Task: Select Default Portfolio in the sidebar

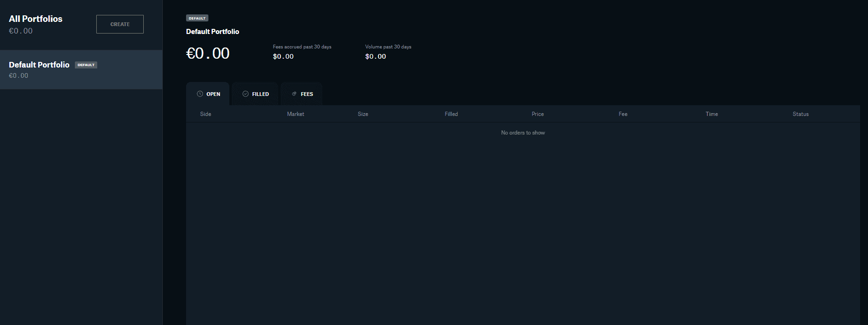Action: (39, 65)
